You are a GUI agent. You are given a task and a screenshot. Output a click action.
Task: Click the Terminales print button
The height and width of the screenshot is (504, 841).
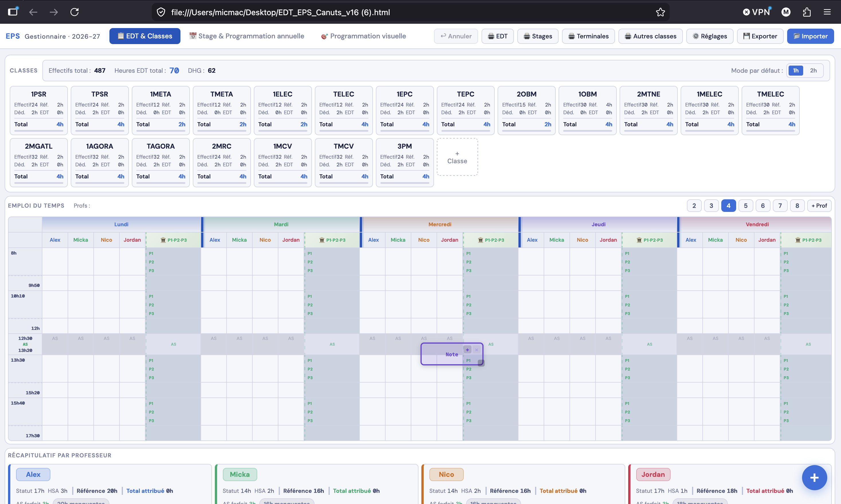tap(588, 36)
